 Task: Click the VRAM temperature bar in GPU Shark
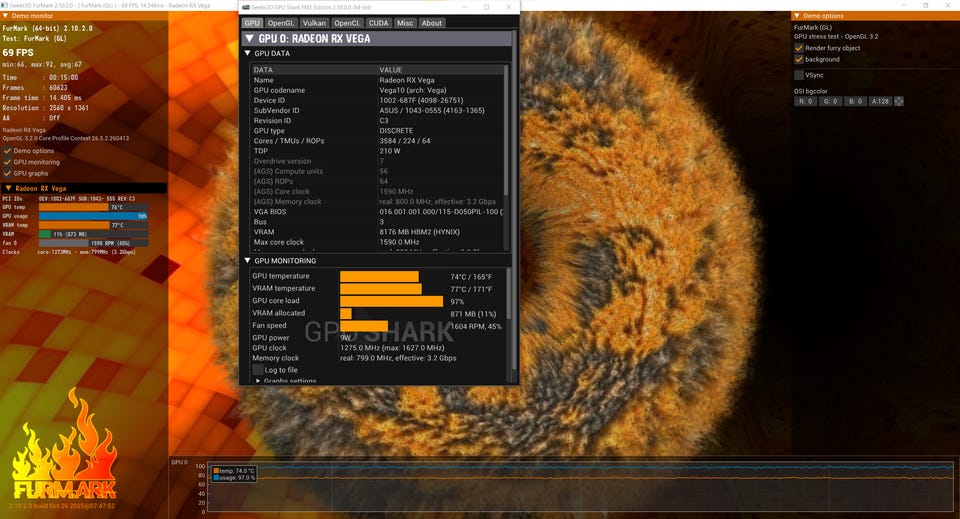[381, 289]
